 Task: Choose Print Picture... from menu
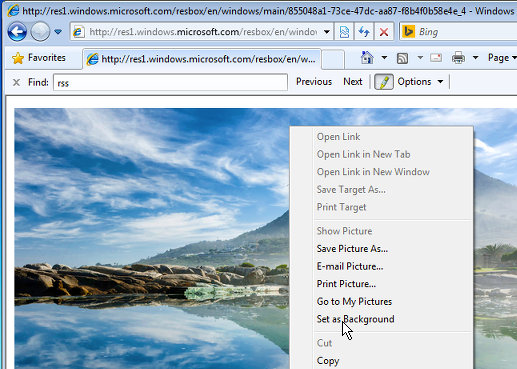346,284
